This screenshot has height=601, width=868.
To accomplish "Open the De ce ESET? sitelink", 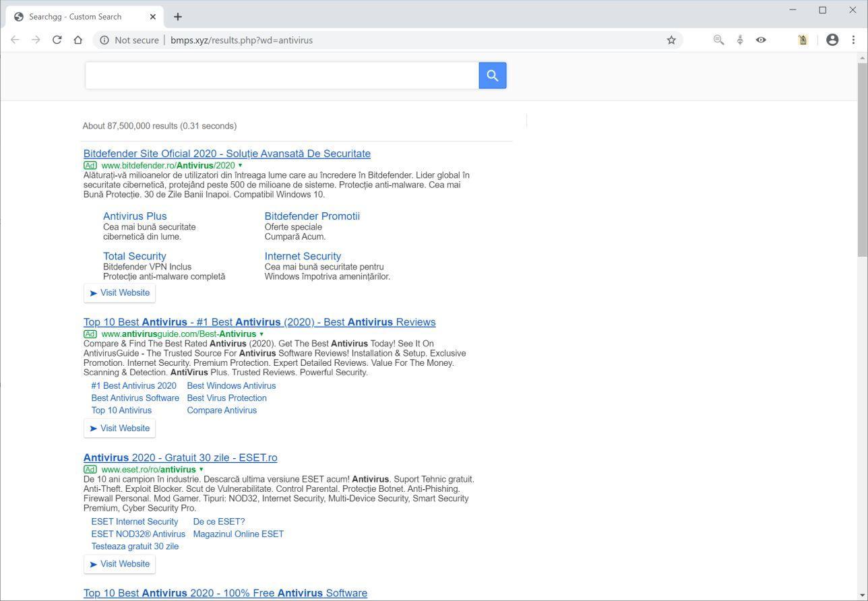I will point(219,521).
